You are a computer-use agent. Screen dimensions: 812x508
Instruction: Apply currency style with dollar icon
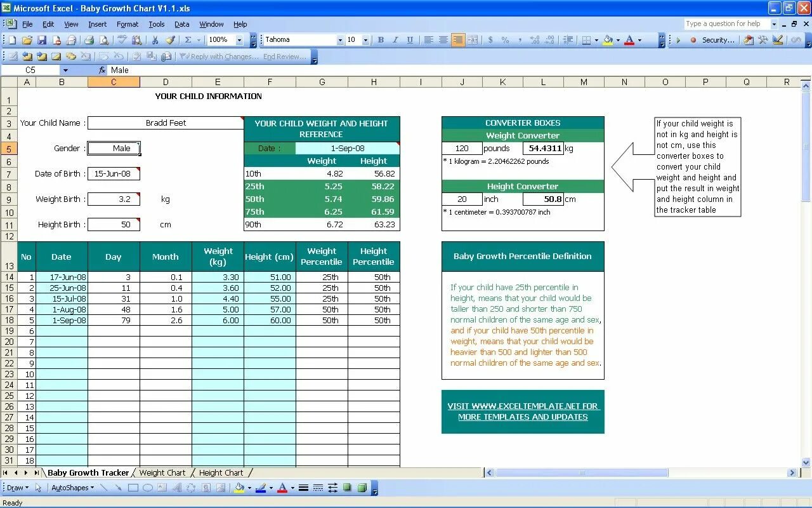(x=490, y=40)
